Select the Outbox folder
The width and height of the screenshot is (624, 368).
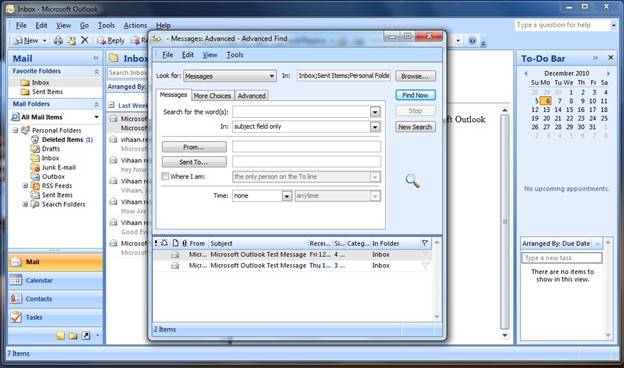[x=53, y=177]
